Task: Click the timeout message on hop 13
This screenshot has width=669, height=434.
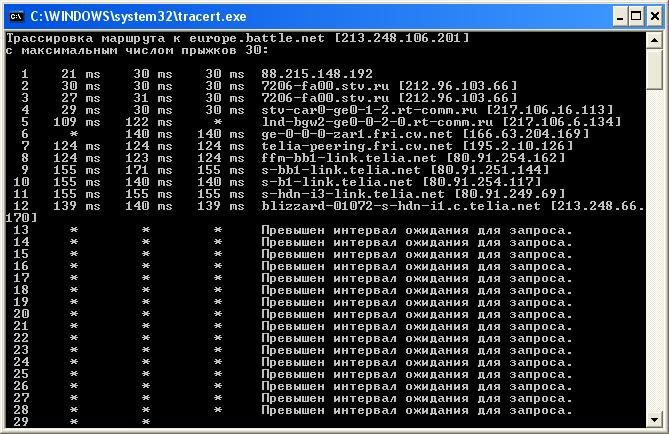Action: [417, 229]
